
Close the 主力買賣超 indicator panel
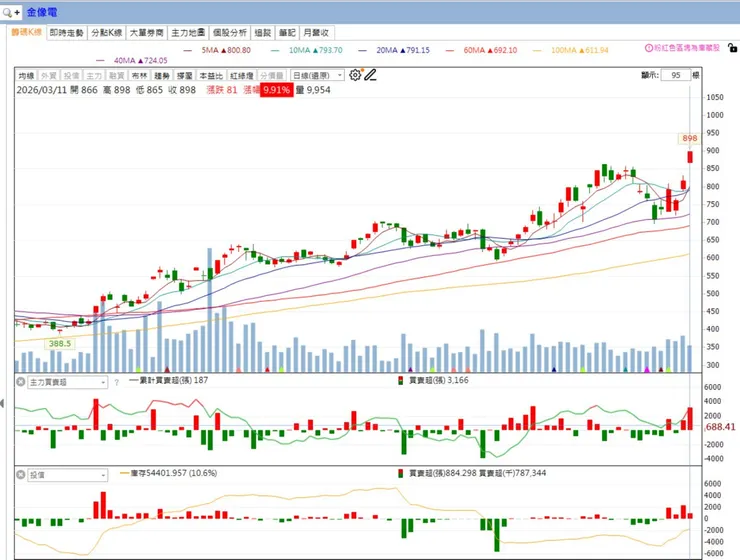21,382
